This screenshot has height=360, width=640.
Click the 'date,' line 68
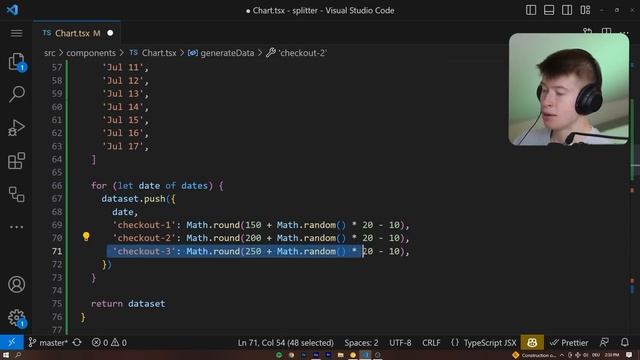pyautogui.click(x=125, y=212)
